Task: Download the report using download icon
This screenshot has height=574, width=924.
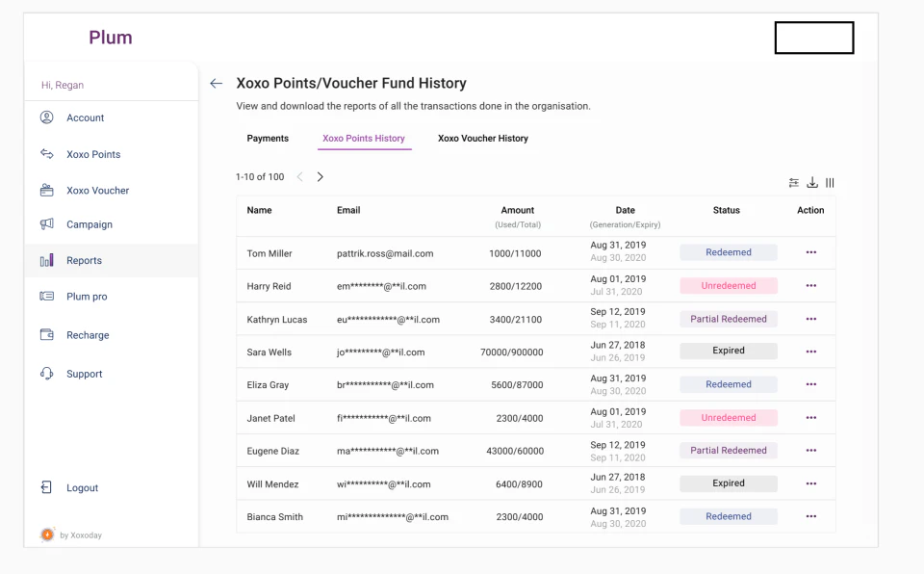Action: click(x=812, y=183)
